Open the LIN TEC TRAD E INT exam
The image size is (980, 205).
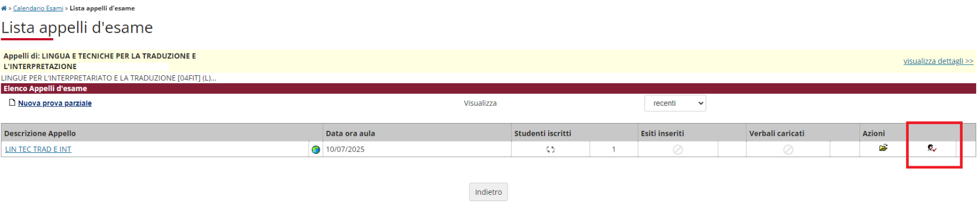[x=38, y=149]
